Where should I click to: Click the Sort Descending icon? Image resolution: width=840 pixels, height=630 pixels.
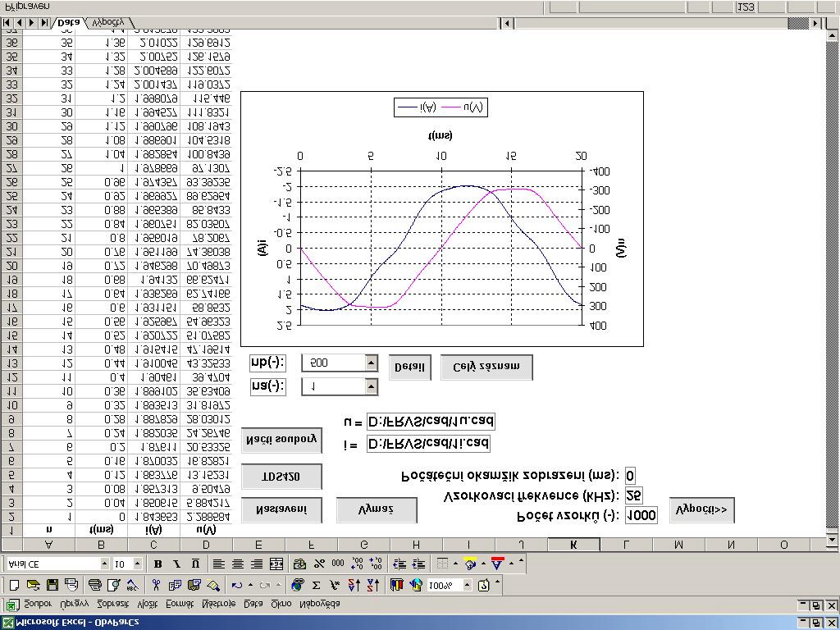(x=373, y=585)
